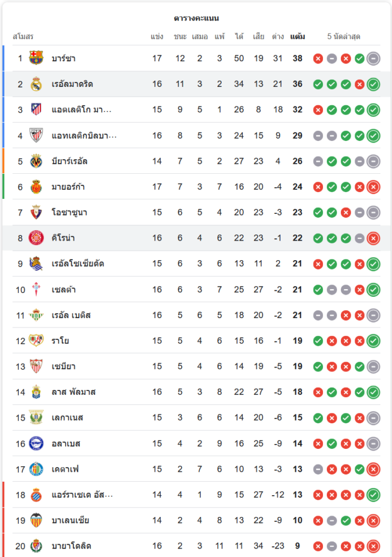Click the สโมสร club column header

(23, 37)
